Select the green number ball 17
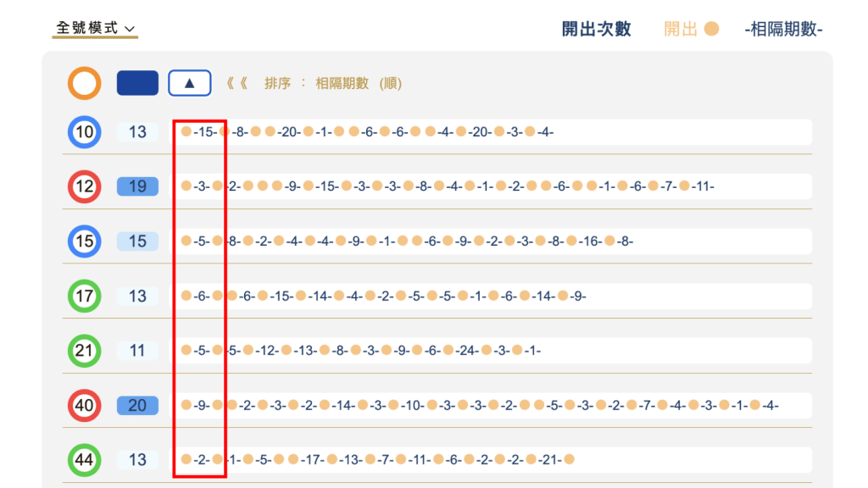 pyautogui.click(x=84, y=296)
